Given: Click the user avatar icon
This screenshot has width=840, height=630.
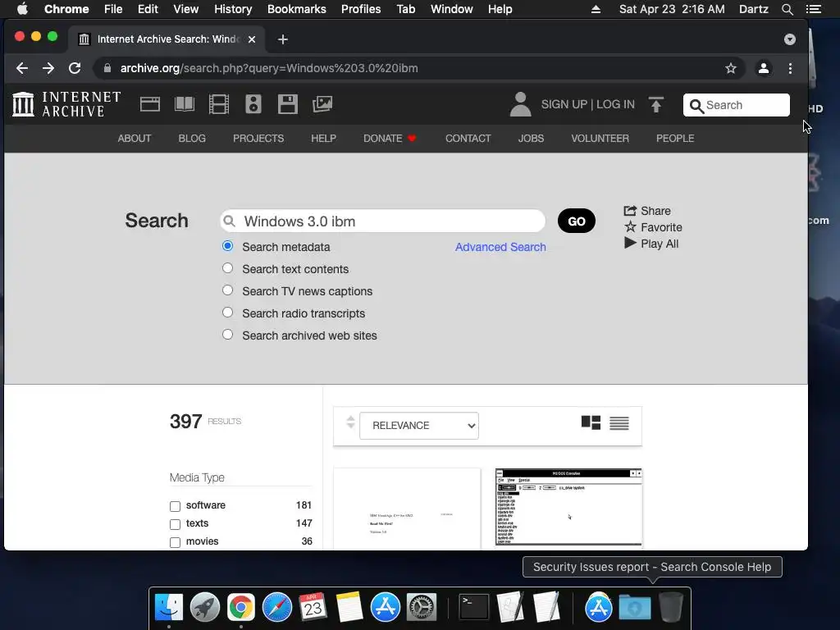Looking at the screenshot, I should coord(520,104).
